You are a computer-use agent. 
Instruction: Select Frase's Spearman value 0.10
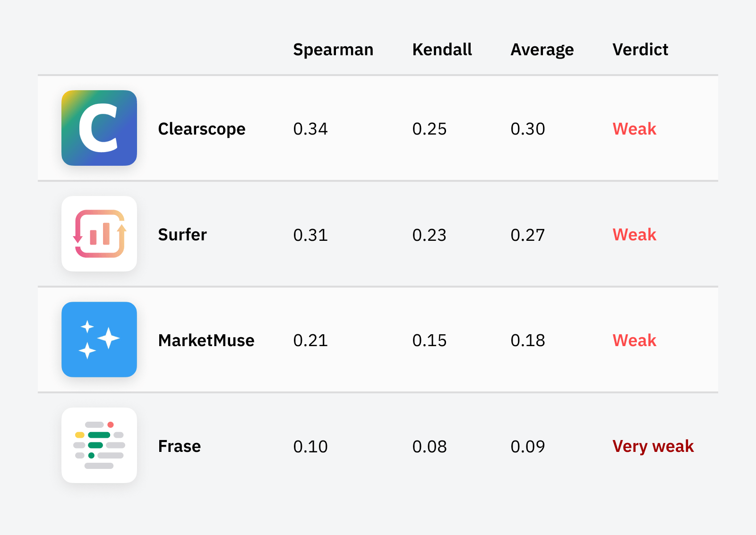[x=310, y=446]
